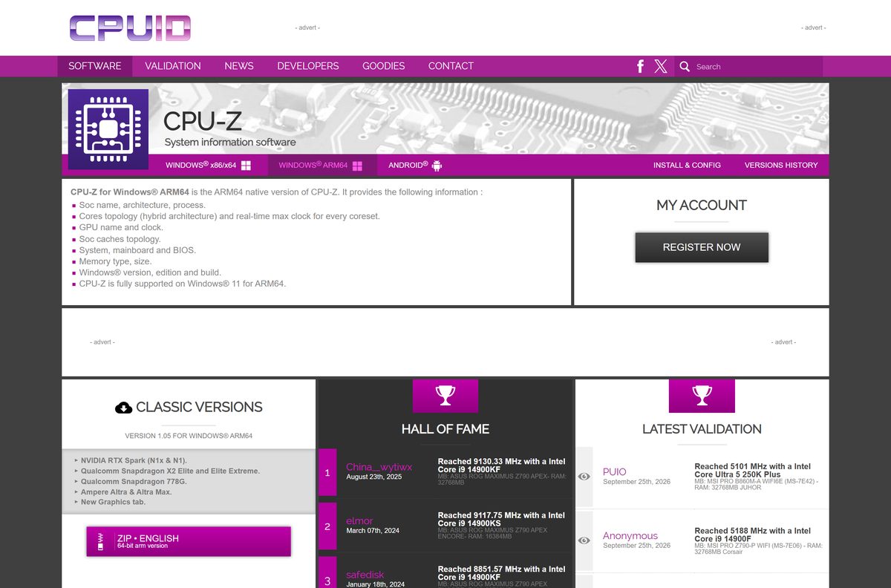This screenshot has width=891, height=588.
Task: Click 'Qualcomm Snapdragon 778G' changelog item
Action: click(x=132, y=481)
